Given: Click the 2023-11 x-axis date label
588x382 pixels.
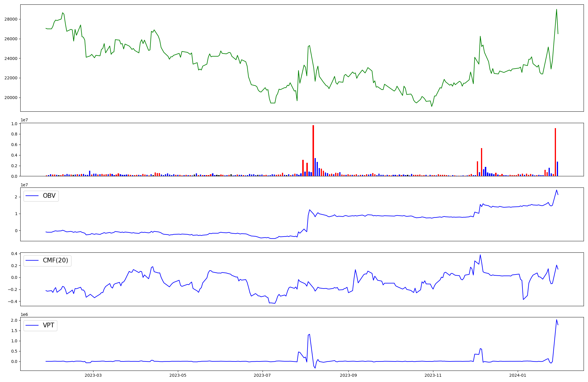Looking at the screenshot, I should pyautogui.click(x=433, y=375).
